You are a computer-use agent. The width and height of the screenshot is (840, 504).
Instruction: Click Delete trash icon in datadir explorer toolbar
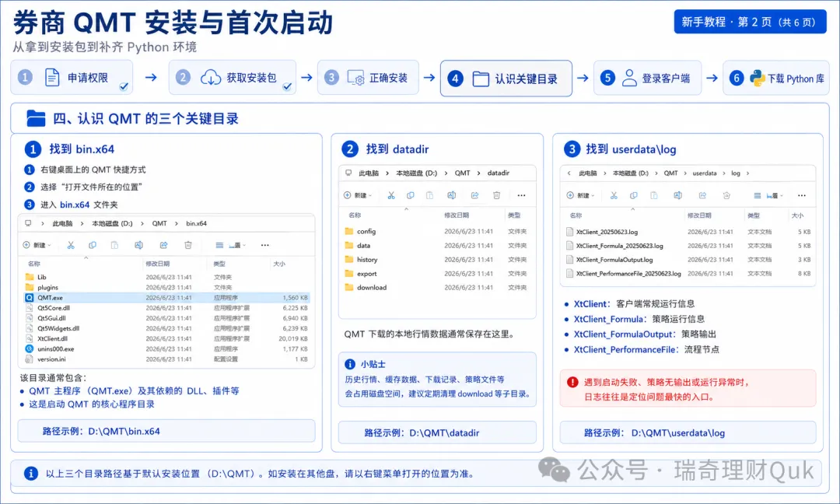coord(496,195)
